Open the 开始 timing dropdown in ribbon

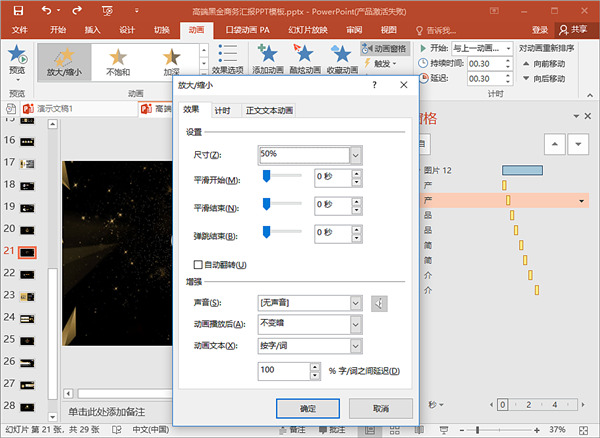508,48
